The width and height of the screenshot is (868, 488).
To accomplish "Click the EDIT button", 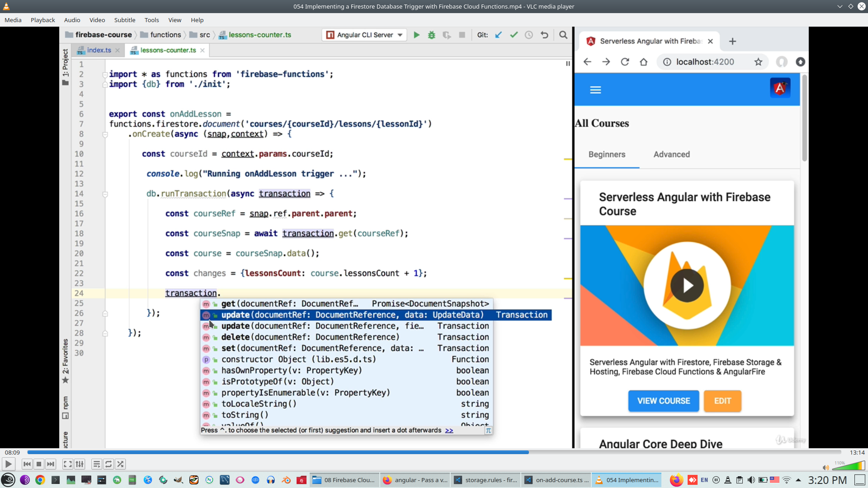I will tap(722, 401).
